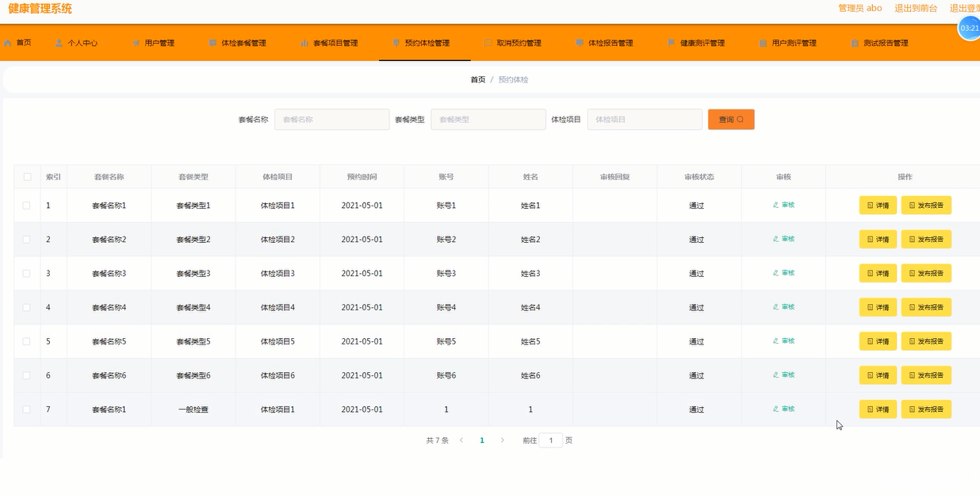This screenshot has height=496, width=980.
Task: Click the 体检报告管理 chat icon
Action: (x=580, y=43)
